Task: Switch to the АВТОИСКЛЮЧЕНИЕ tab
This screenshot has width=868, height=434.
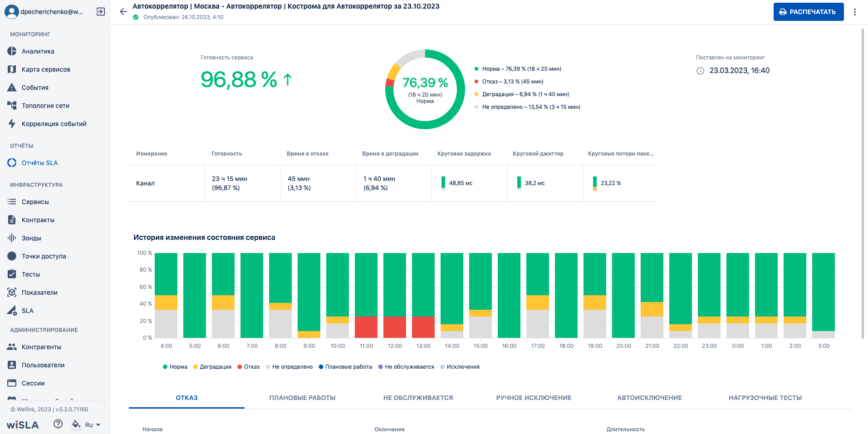Action: (x=649, y=398)
